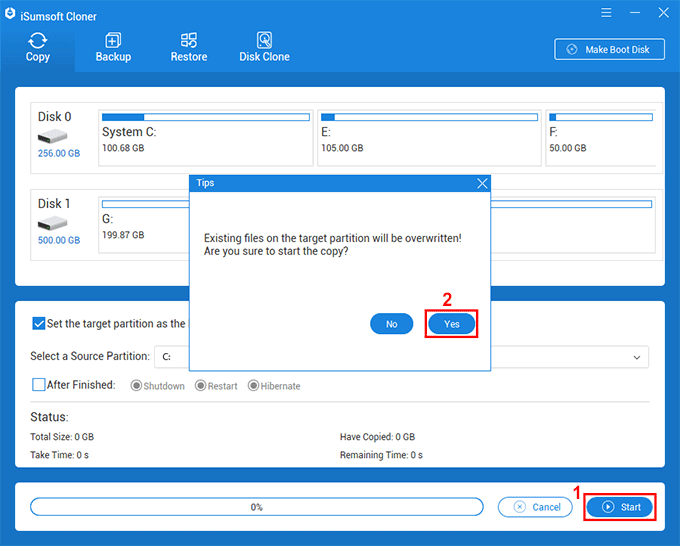Open the hamburger menu icon
The width and height of the screenshot is (680, 546).
coord(606,13)
